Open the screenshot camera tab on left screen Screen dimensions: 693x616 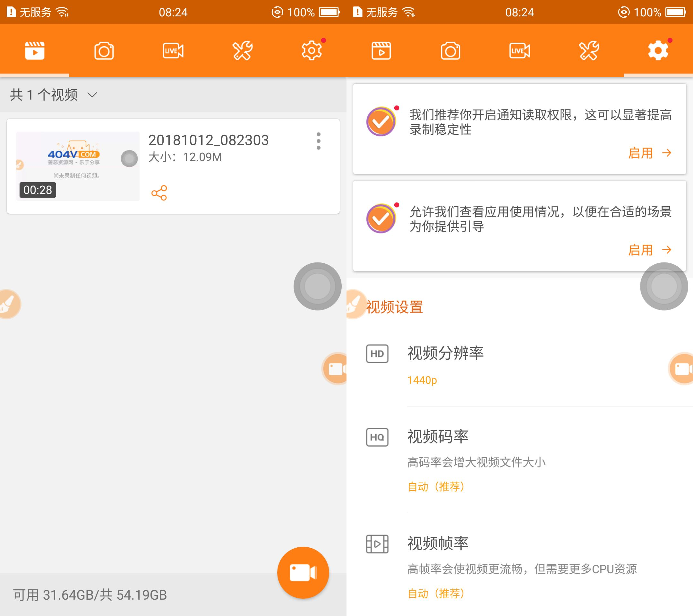pyautogui.click(x=104, y=51)
